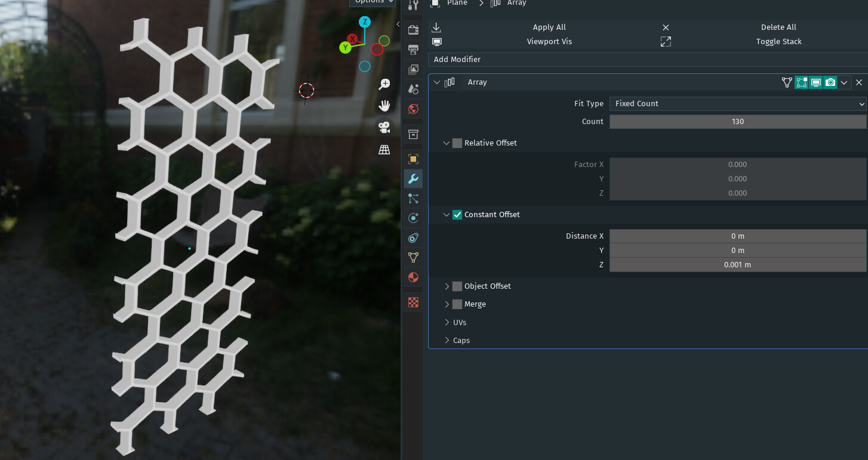Enable the Object Offset checkbox
The height and width of the screenshot is (460, 868).
click(x=457, y=286)
